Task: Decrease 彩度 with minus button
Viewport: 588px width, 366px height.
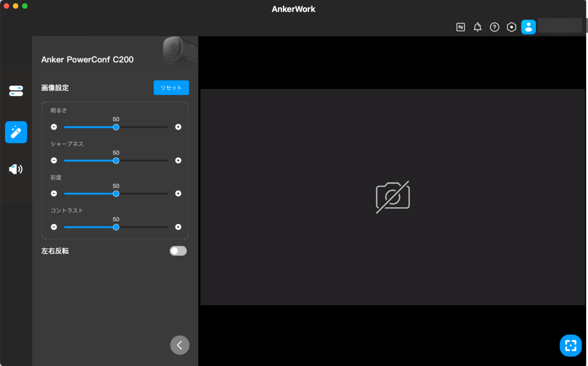Action: click(54, 194)
